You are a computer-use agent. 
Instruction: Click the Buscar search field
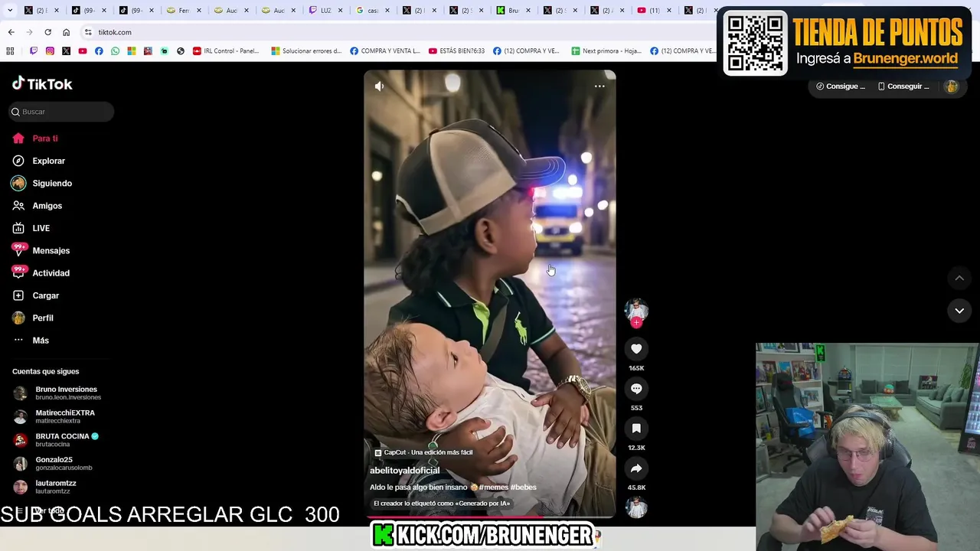[61, 112]
